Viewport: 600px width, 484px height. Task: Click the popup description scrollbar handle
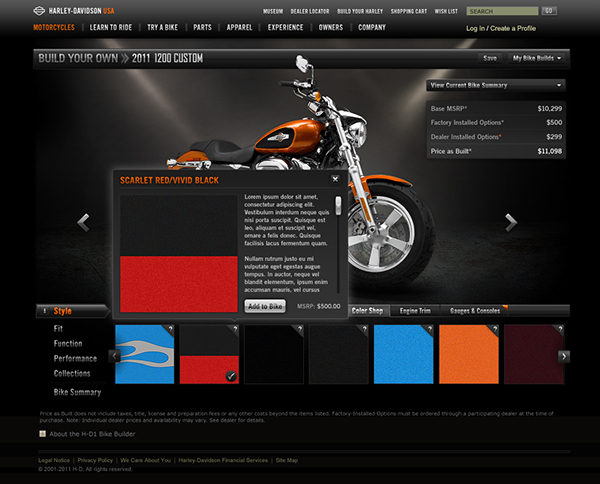pos(338,205)
